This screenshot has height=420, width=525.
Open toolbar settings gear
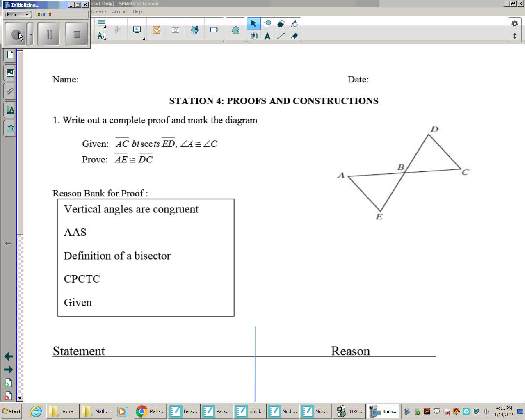coord(515,24)
